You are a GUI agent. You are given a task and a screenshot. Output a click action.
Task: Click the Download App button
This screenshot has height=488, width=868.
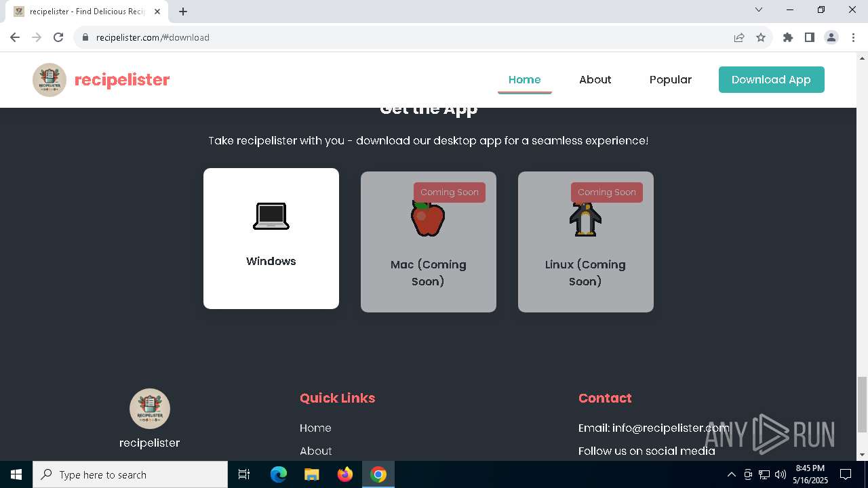[772, 79]
